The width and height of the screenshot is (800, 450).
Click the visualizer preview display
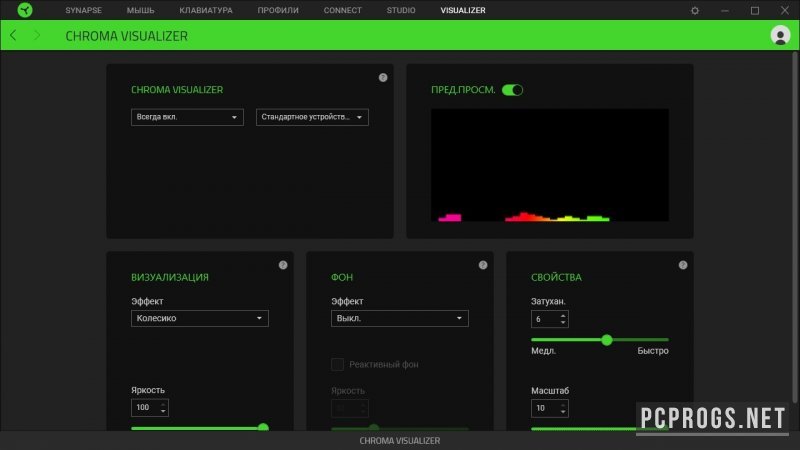coord(549,165)
